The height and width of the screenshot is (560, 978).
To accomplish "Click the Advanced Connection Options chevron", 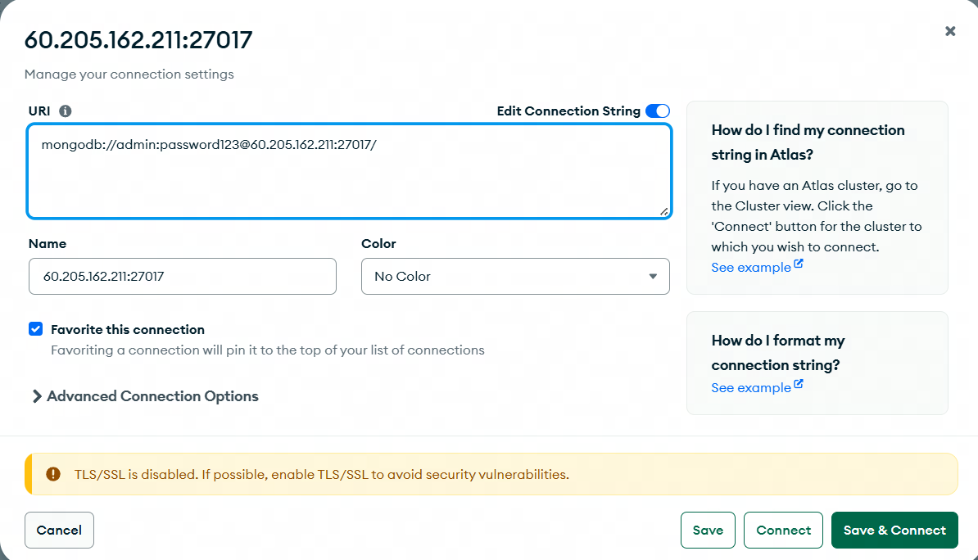I will [x=37, y=396].
